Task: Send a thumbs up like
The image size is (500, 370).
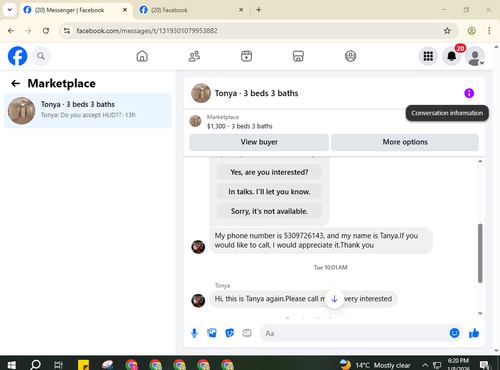Action: click(x=474, y=333)
